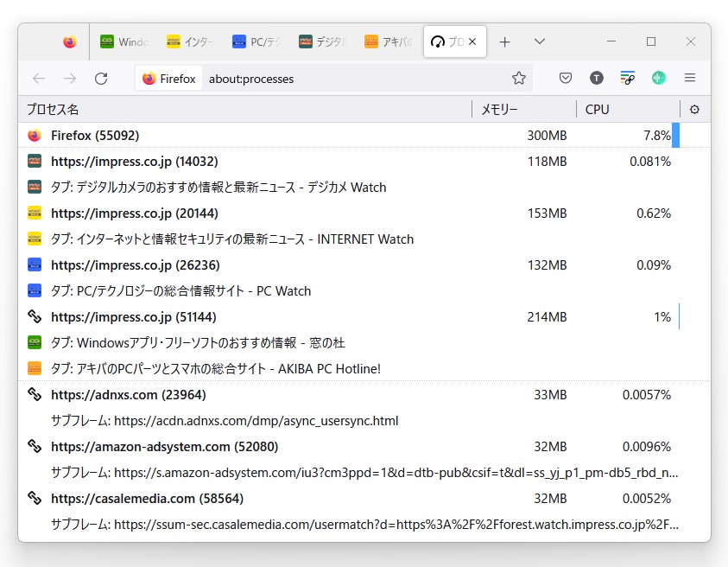Reload the about:processes page
Screen dimensions: 728x567
101,78
